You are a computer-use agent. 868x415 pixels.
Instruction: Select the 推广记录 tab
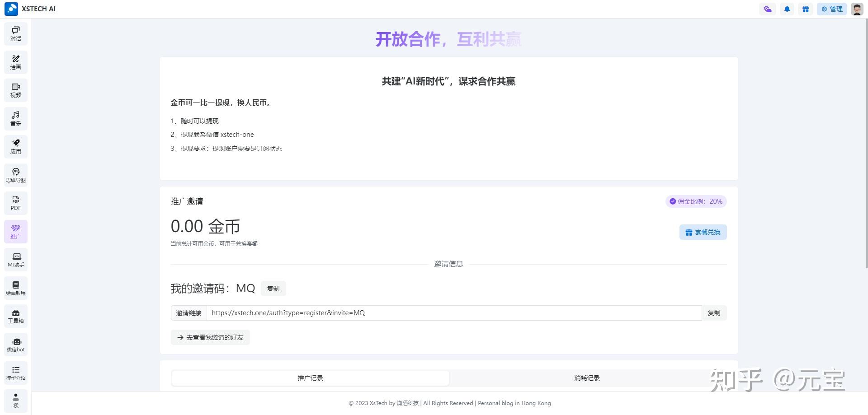310,378
